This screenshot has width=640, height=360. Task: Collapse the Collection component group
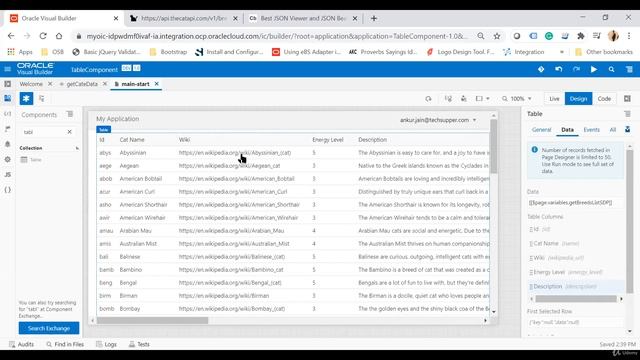(x=77, y=148)
